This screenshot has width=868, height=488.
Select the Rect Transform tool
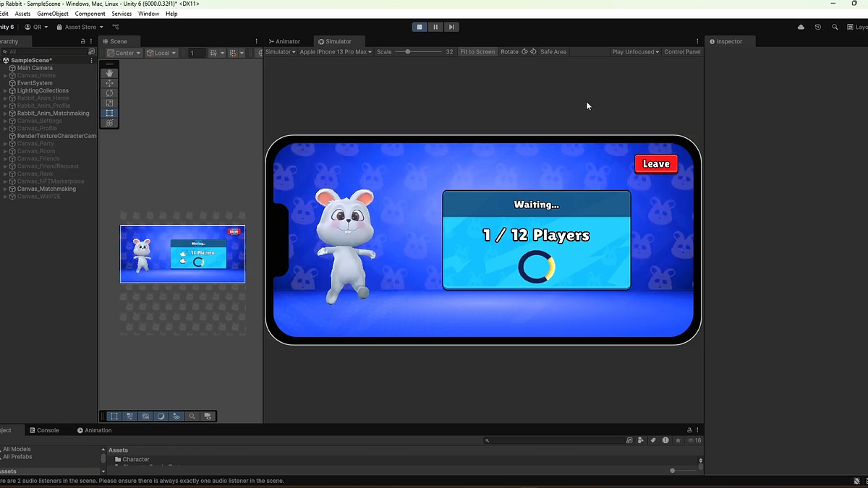click(x=109, y=113)
